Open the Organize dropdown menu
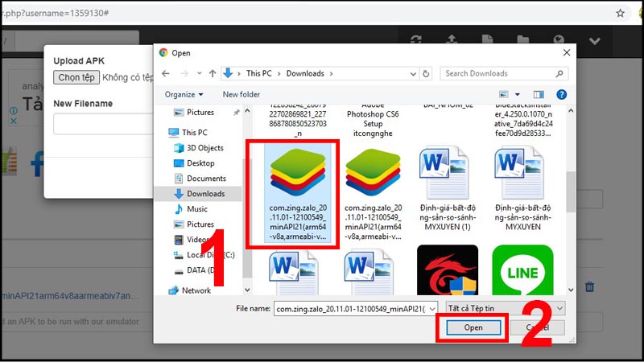 pyautogui.click(x=184, y=94)
